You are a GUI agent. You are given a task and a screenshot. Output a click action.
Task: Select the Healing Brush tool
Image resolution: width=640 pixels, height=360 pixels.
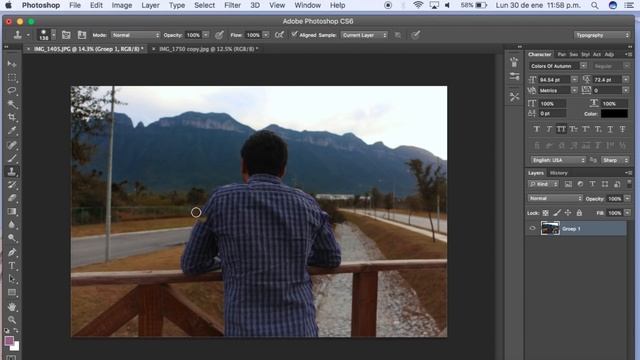click(x=12, y=145)
